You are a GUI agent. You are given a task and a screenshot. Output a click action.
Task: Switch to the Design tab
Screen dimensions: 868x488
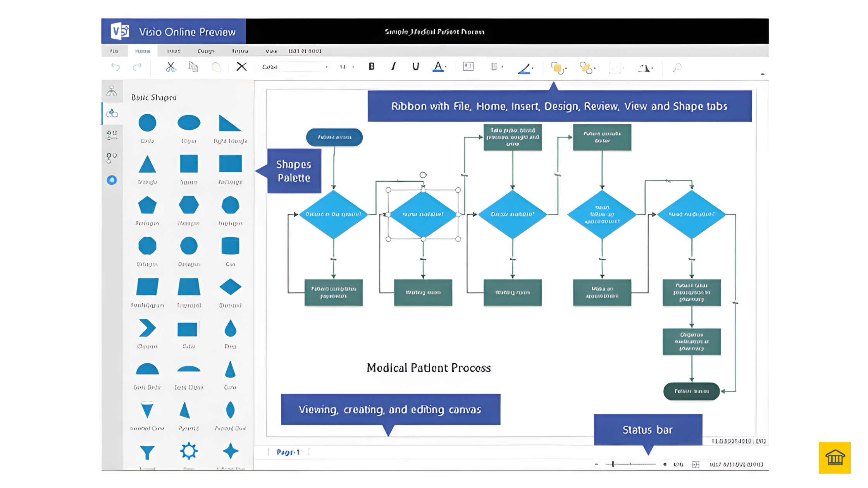(206, 51)
